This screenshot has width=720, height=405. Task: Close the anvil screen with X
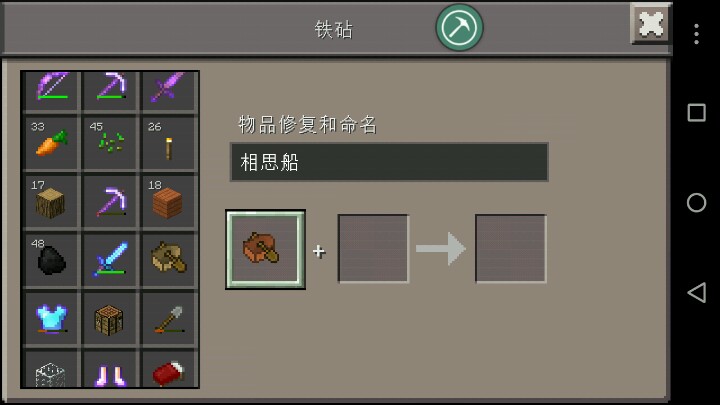pos(651,24)
